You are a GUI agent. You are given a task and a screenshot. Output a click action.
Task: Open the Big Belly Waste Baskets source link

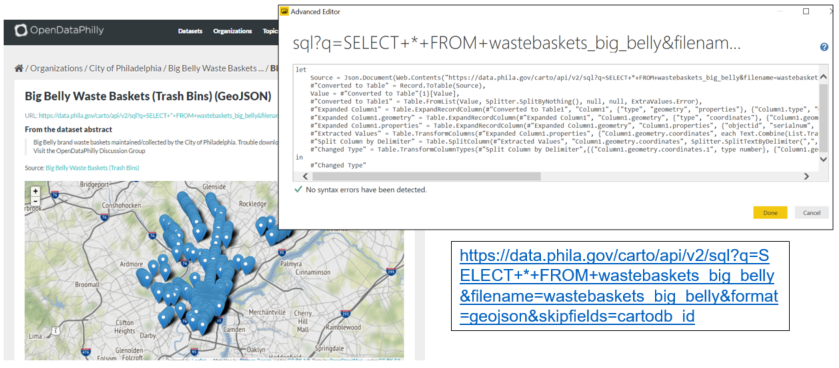[x=92, y=168]
